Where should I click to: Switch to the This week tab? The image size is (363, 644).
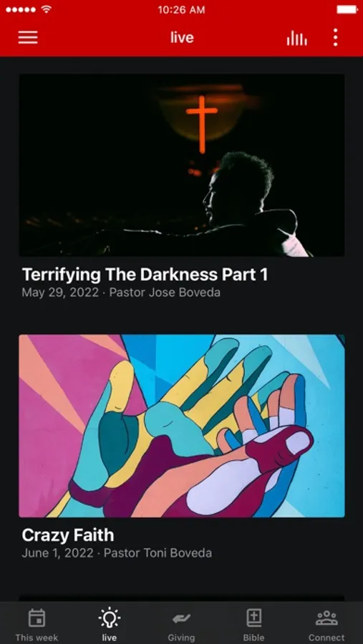coord(37,638)
